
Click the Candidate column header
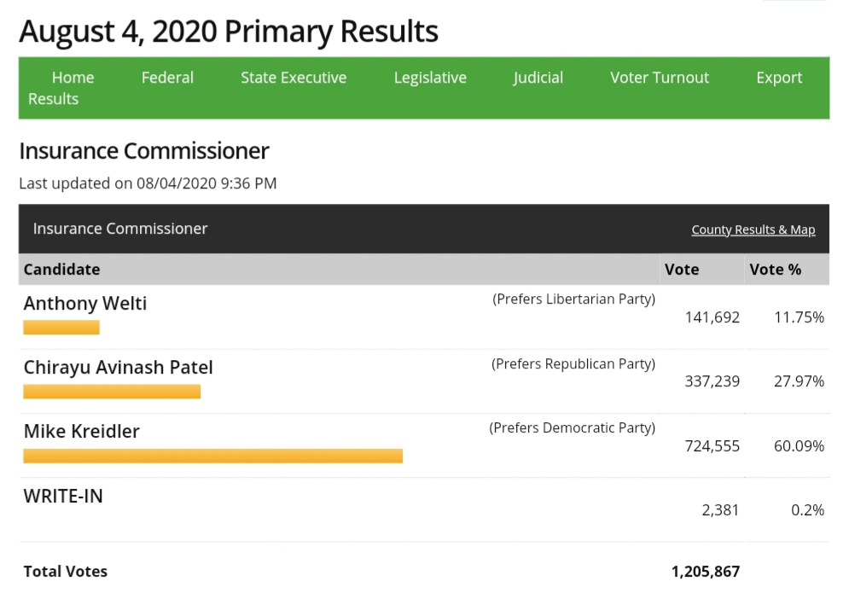[x=61, y=270]
